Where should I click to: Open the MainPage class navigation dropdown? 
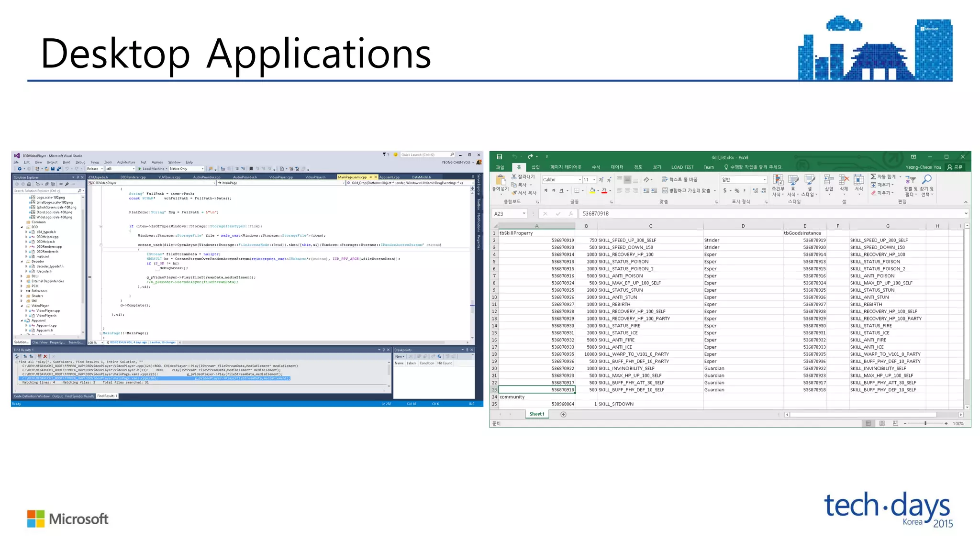344,183
